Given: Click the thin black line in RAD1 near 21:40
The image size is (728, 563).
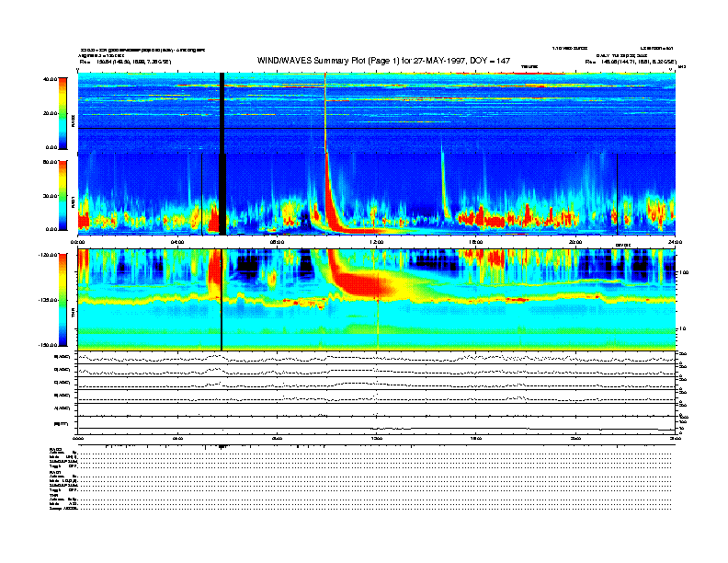Looking at the screenshot, I should (x=617, y=194).
